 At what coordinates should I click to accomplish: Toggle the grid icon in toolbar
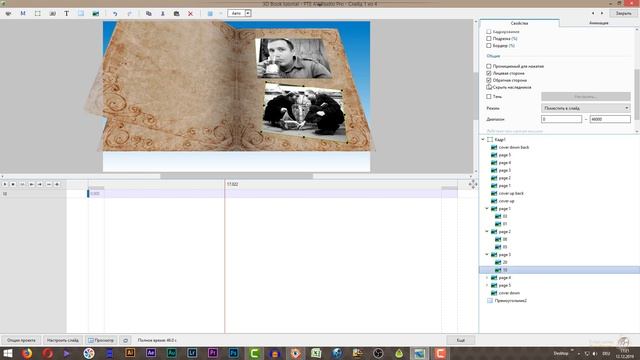210,13
